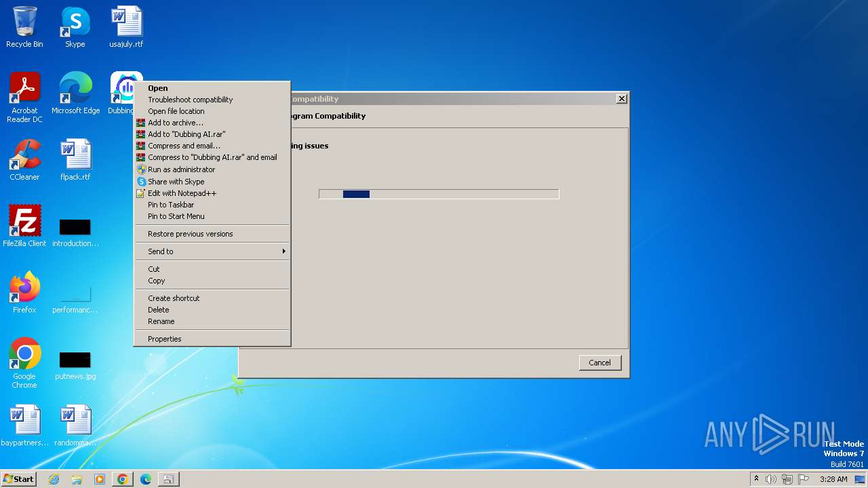
Task: Select the FileZilla Client shortcut
Action: 24,226
